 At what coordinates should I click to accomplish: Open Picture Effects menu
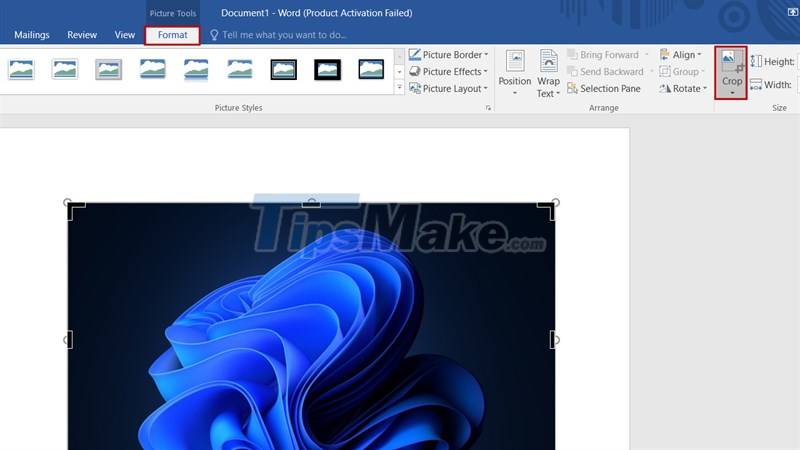click(x=448, y=71)
